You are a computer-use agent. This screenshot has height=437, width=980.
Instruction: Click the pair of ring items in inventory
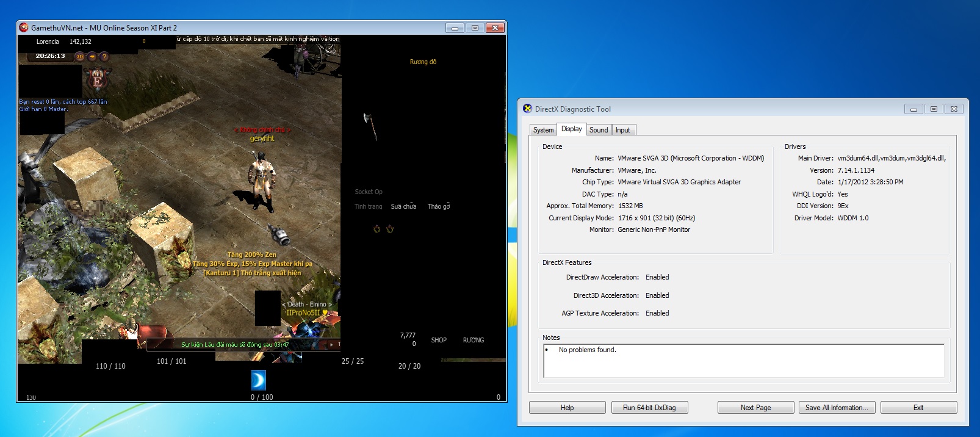383,229
